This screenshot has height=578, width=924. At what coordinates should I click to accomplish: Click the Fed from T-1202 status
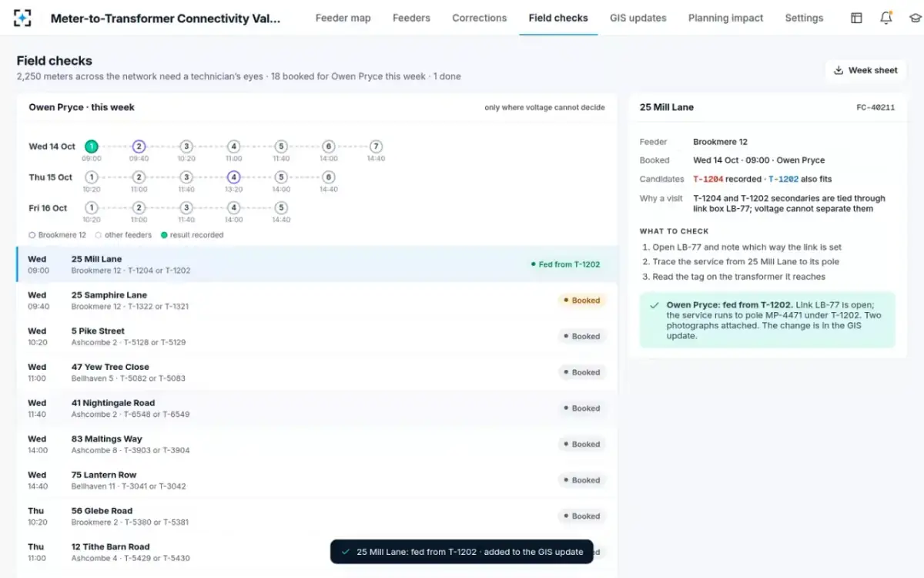(565, 264)
